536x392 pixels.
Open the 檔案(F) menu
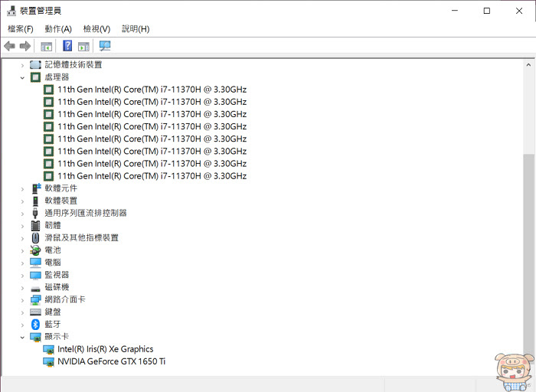21,29
